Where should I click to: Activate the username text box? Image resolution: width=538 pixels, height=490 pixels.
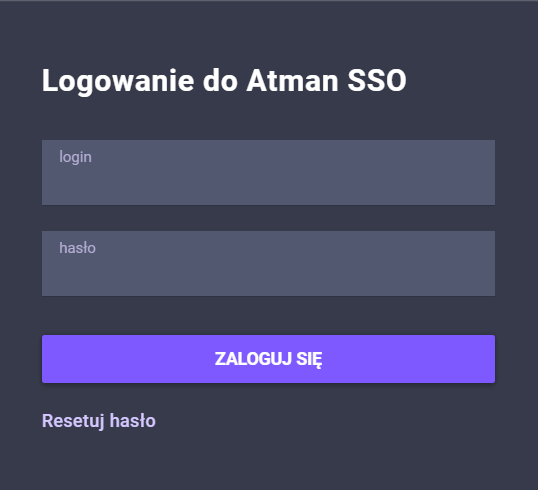(x=268, y=172)
